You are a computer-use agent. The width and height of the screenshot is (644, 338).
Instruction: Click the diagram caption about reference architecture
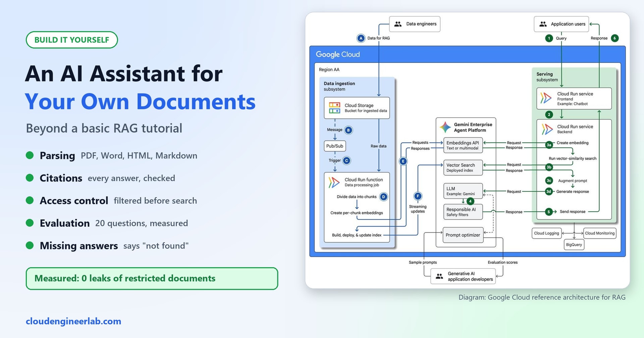(x=542, y=297)
